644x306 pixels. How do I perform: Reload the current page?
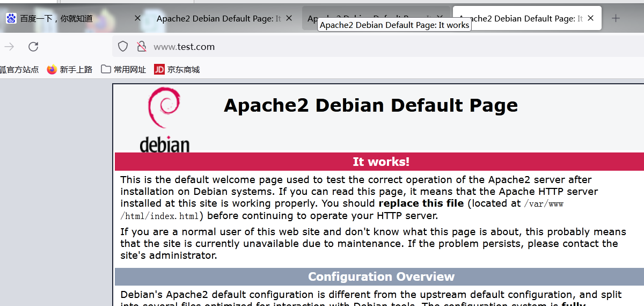[33, 47]
